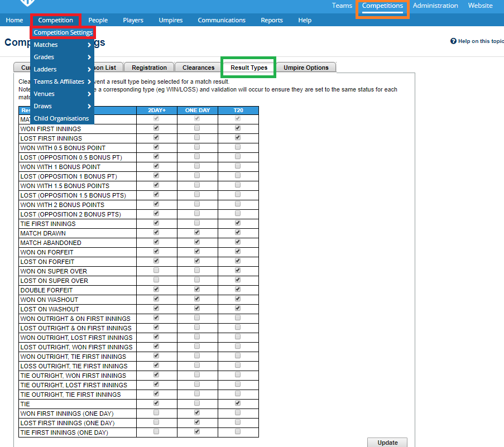Viewport: 504px width, 447px height.
Task: Uncheck WON ON FORFEIT T20 checkbox
Action: [x=238, y=251]
